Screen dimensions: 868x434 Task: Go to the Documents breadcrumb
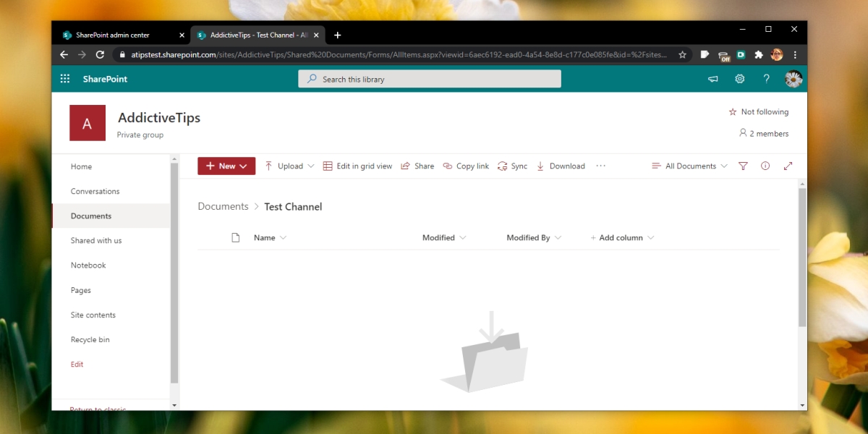click(x=223, y=206)
